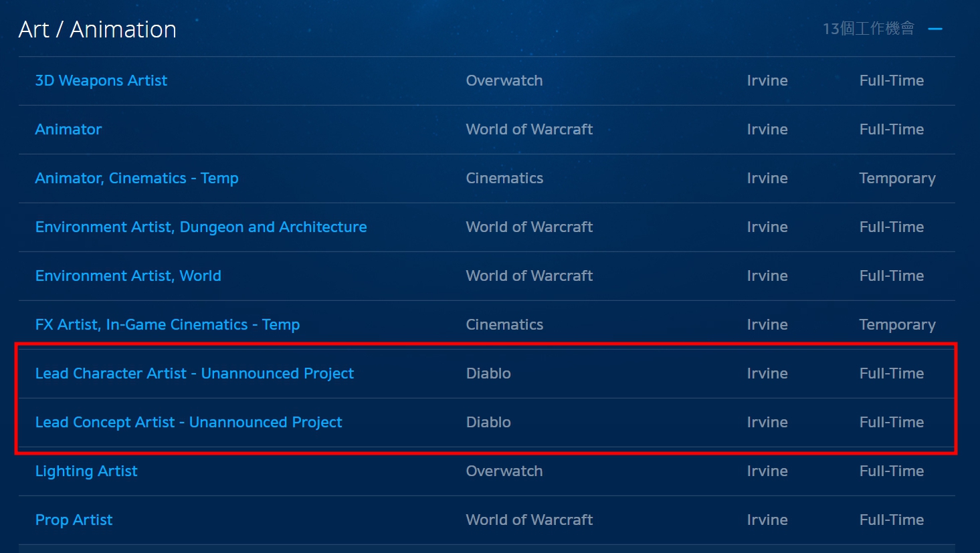Image resolution: width=980 pixels, height=553 pixels.
Task: Click Full-Time in Environment Artist, World row
Action: pyautogui.click(x=892, y=275)
